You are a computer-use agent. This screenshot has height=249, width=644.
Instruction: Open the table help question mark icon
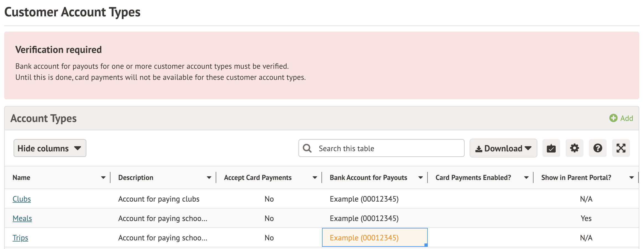597,148
